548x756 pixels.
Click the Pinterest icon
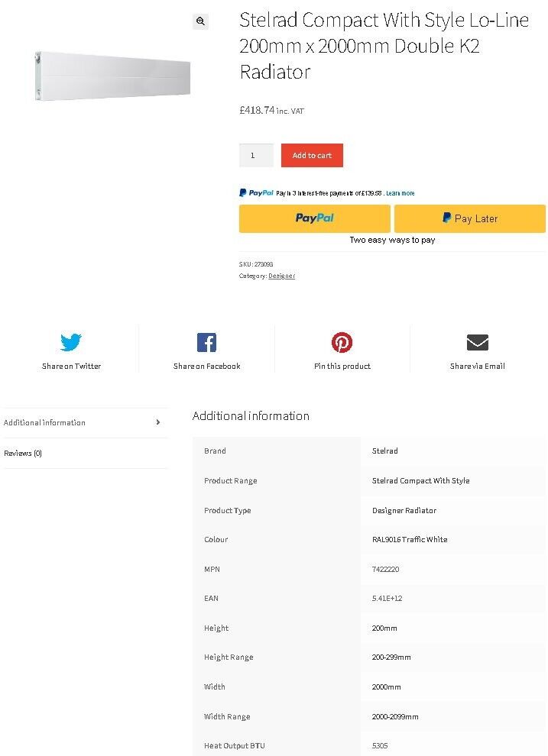coord(342,342)
